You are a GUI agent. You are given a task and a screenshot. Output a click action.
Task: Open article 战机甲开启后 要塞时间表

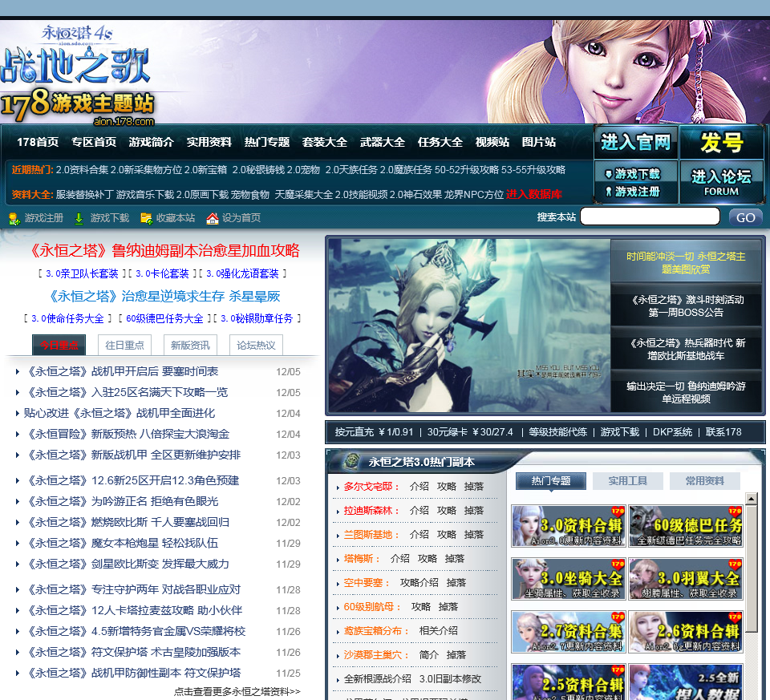[x=121, y=371]
